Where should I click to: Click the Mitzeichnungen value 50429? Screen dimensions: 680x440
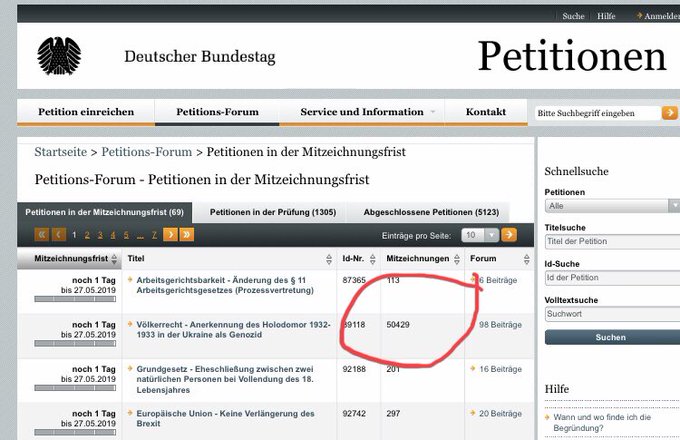(x=398, y=325)
